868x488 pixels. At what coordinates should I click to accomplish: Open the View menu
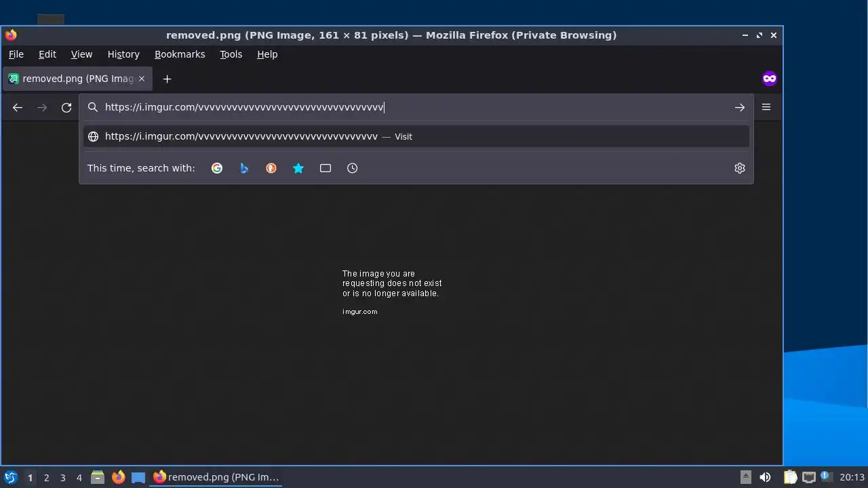point(81,54)
